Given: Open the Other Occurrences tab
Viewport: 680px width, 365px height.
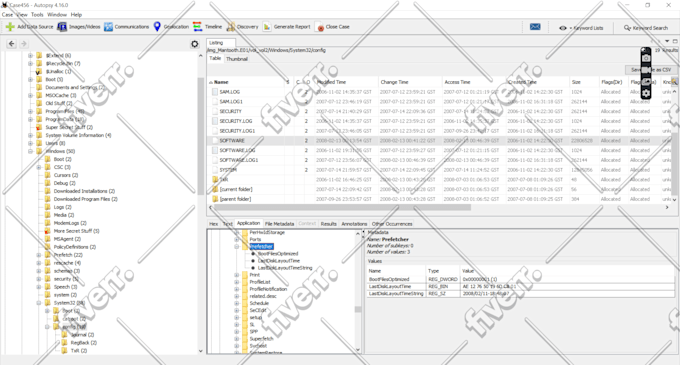Looking at the screenshot, I should click(x=392, y=224).
